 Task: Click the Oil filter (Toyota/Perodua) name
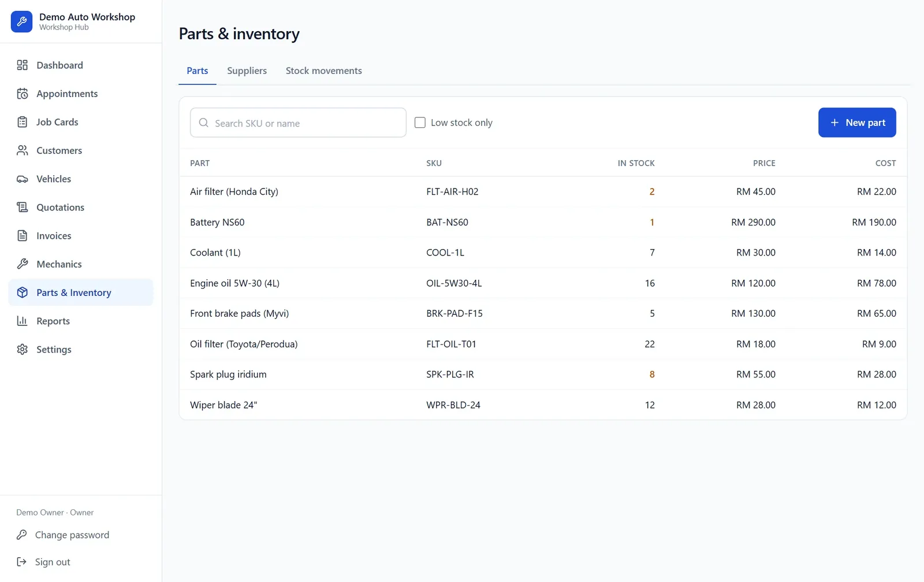[244, 344]
